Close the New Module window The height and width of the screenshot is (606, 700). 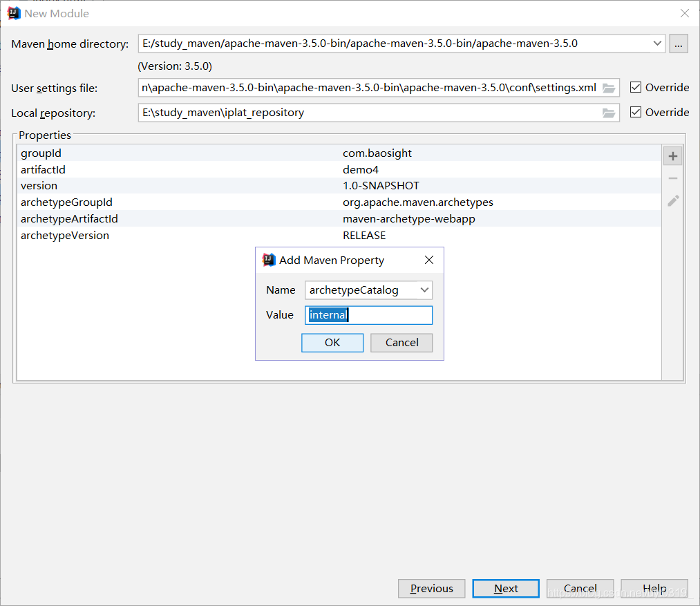(x=684, y=13)
